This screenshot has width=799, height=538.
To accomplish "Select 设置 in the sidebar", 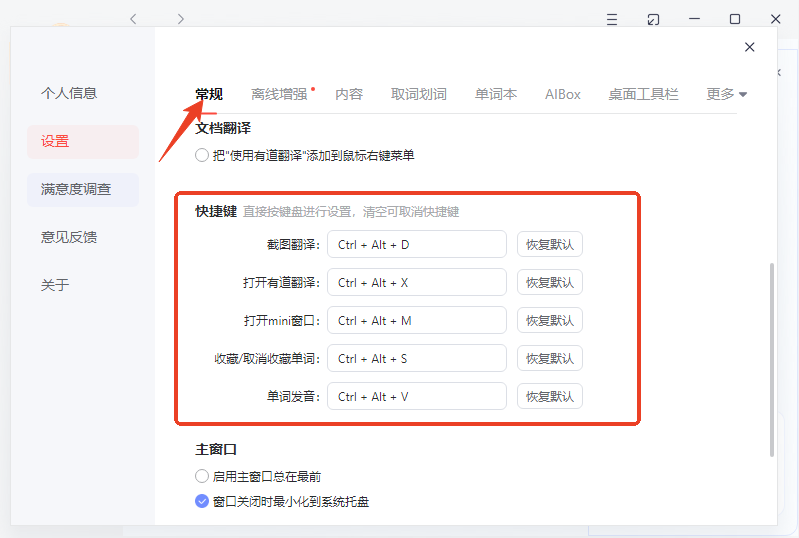I will click(83, 142).
